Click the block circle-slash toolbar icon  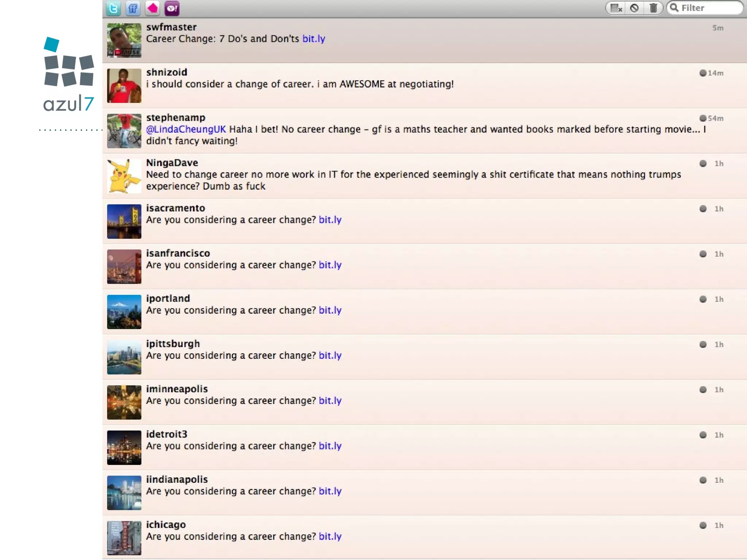pyautogui.click(x=634, y=8)
